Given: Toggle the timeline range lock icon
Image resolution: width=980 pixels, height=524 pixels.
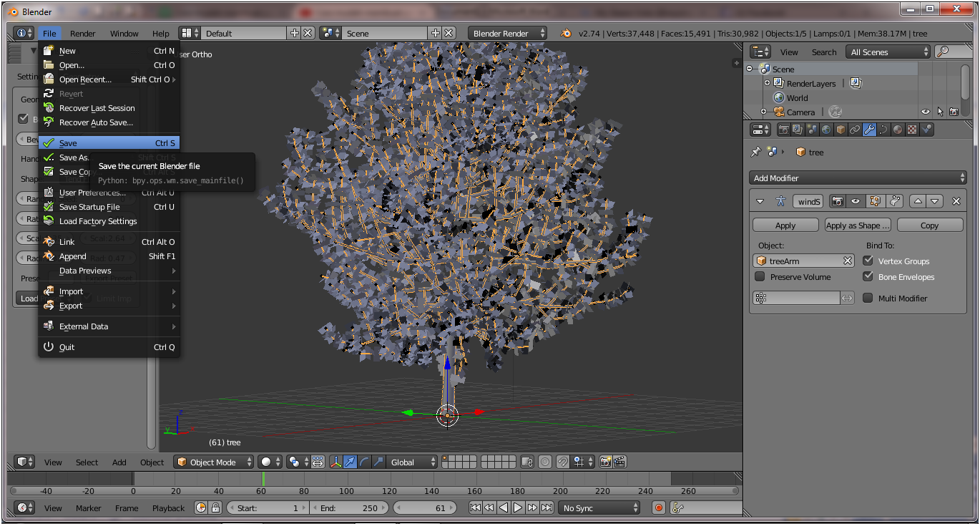Looking at the screenshot, I should (215, 508).
